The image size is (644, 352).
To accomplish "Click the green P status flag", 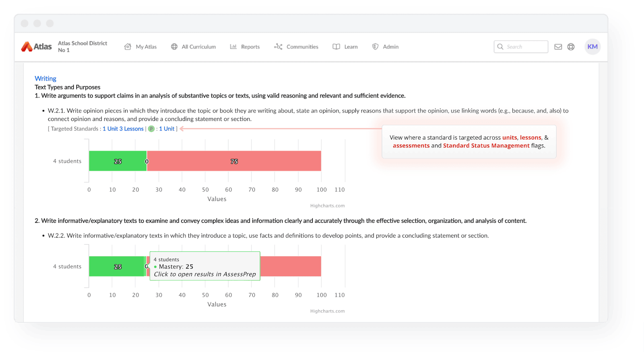I will tap(151, 129).
